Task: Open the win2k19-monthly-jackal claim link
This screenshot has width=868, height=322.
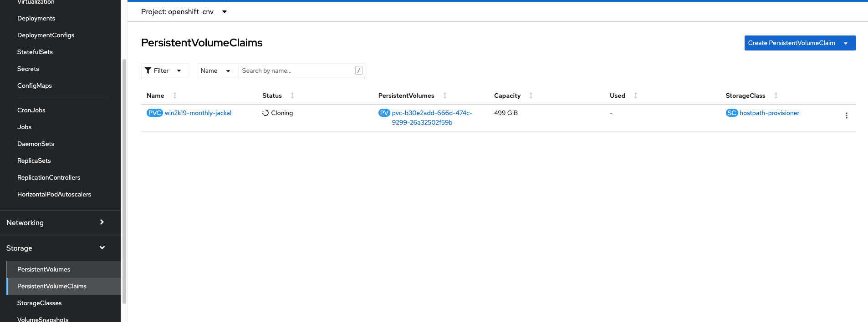Action: coord(198,113)
